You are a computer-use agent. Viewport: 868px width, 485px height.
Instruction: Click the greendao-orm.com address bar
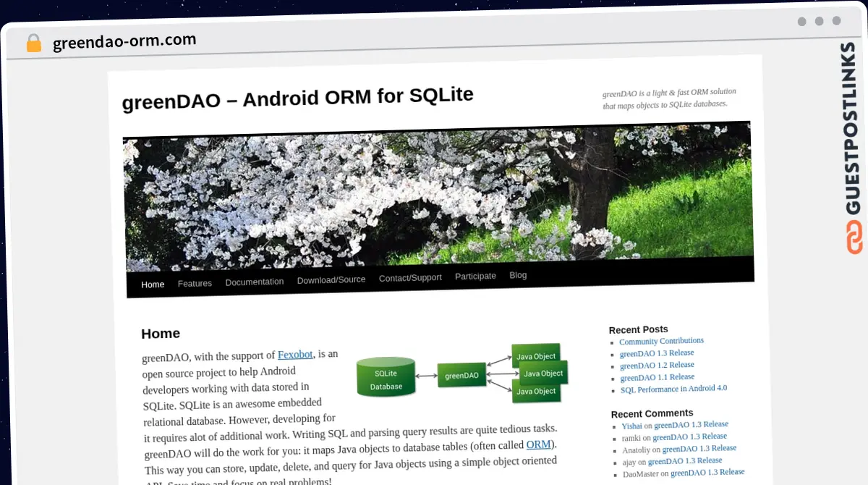124,42
